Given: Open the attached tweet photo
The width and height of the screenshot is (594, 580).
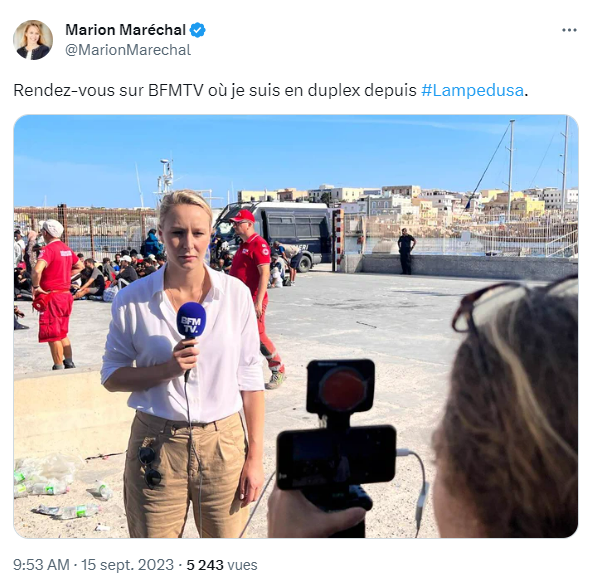Looking at the screenshot, I should 296,326.
